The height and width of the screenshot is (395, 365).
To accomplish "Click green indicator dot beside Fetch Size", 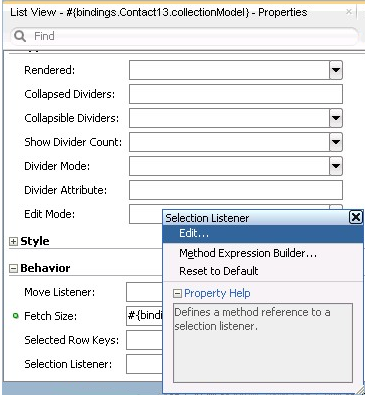I will click(x=15, y=315).
